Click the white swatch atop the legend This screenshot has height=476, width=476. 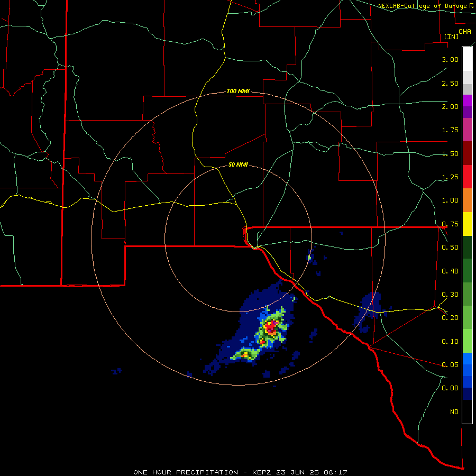point(467,59)
